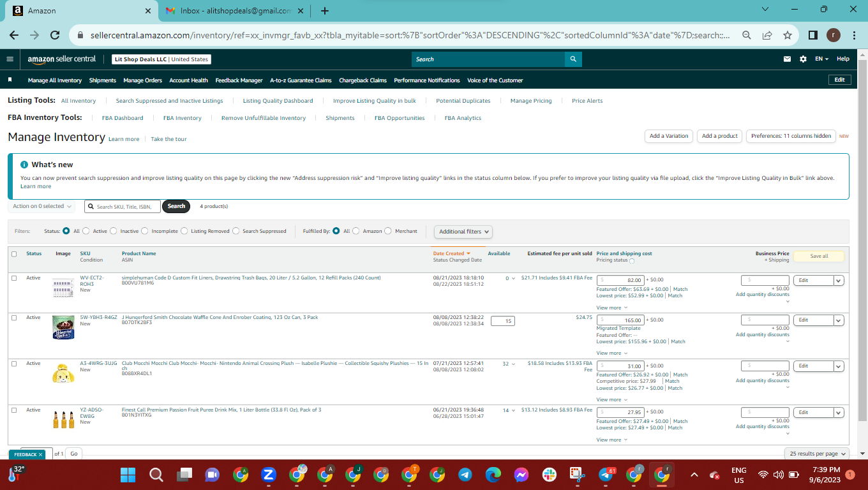This screenshot has width=868, height=490.
Task: Click the Add a product button
Action: pos(720,136)
